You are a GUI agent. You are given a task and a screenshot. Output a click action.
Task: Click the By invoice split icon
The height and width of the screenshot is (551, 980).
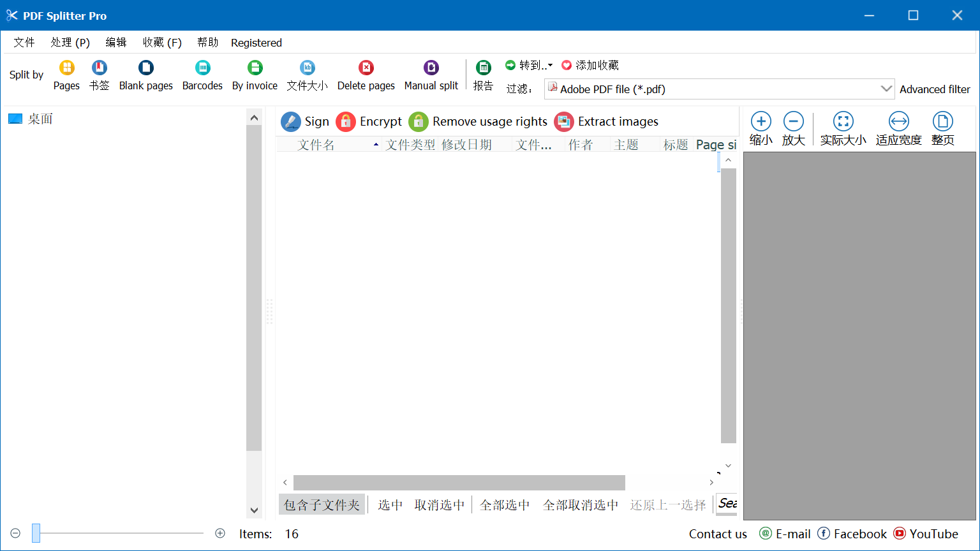tap(255, 68)
